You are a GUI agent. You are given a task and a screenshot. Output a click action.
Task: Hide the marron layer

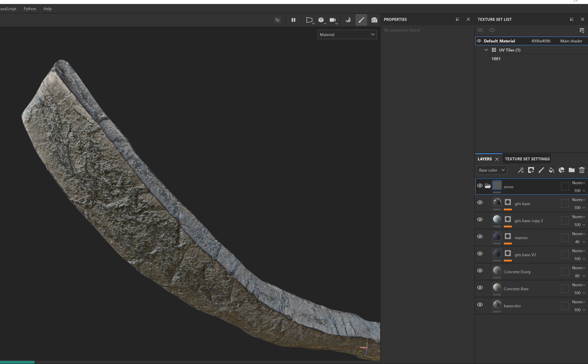[480, 236]
